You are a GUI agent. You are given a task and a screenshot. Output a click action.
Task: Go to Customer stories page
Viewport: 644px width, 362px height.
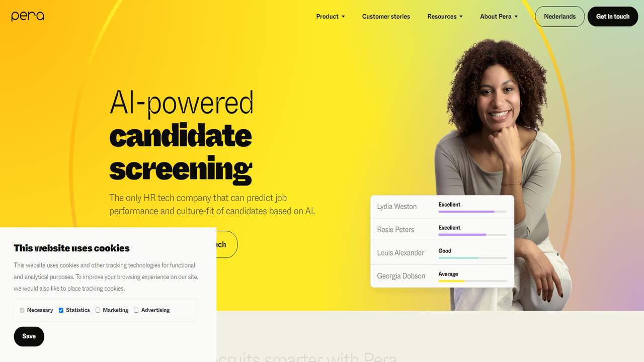click(x=386, y=17)
